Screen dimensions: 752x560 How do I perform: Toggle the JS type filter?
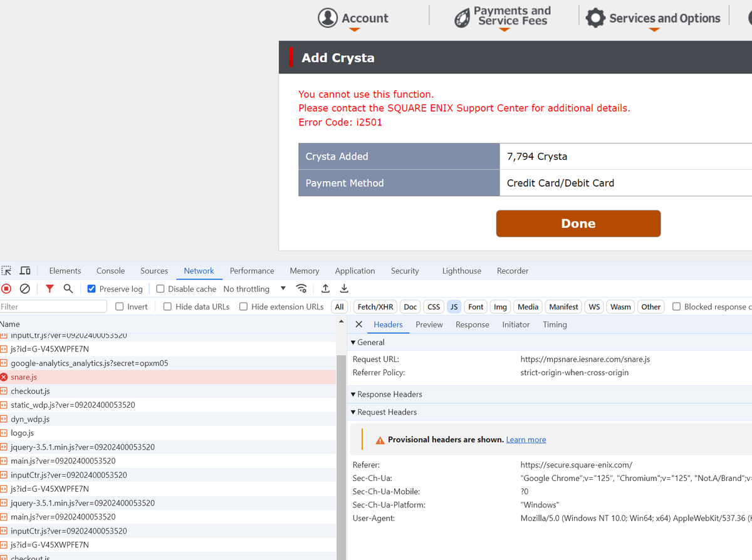coord(454,307)
